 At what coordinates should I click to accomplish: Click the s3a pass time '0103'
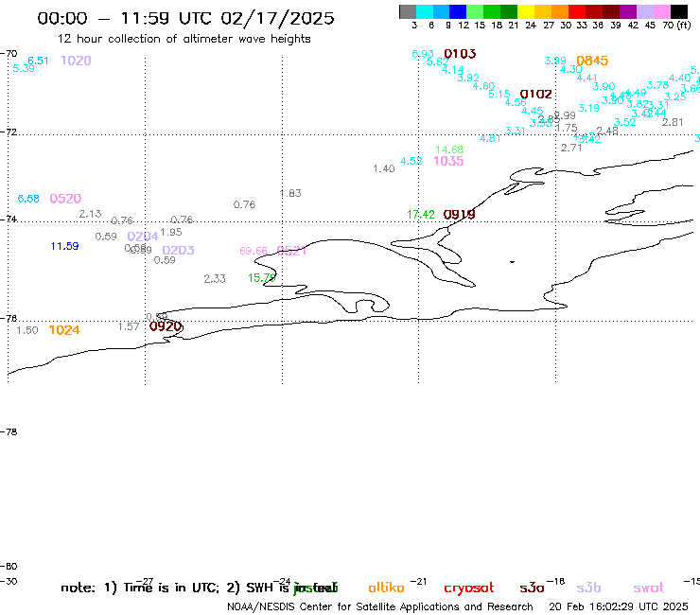click(x=460, y=54)
